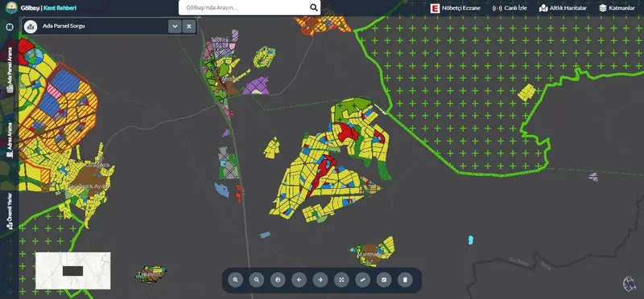Open Katmanlar layers menu

click(617, 8)
